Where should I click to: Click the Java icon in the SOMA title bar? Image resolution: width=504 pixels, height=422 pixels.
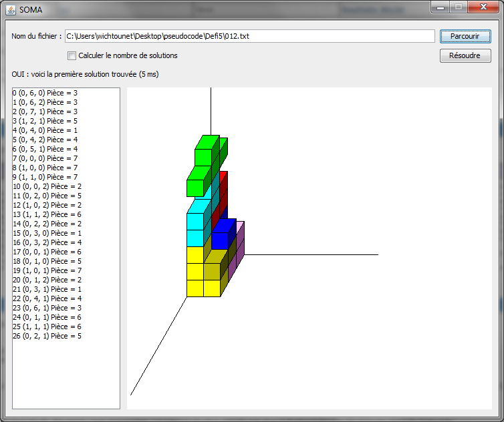coord(11,10)
